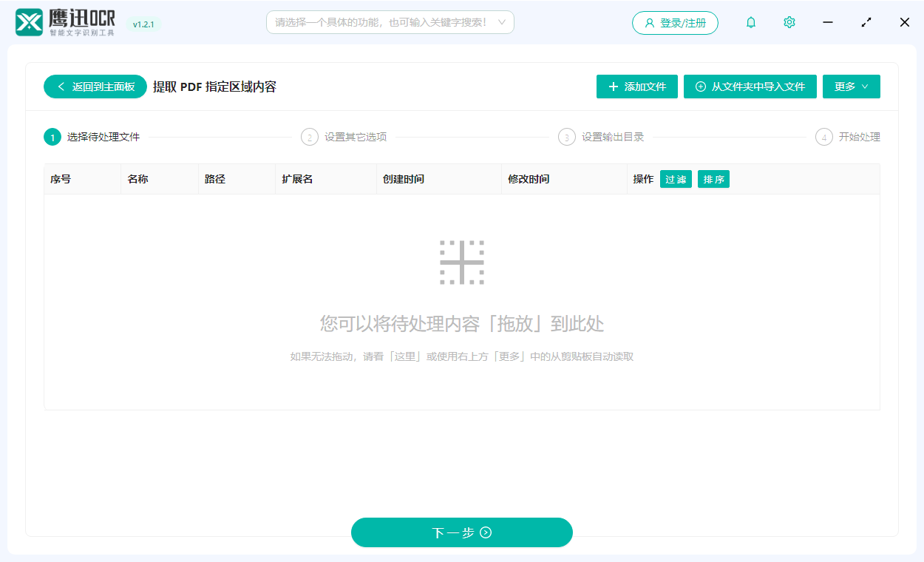Screen dimensions: 924x562
Task: Click step 1 circle indicator
Action: pyautogui.click(x=52, y=137)
